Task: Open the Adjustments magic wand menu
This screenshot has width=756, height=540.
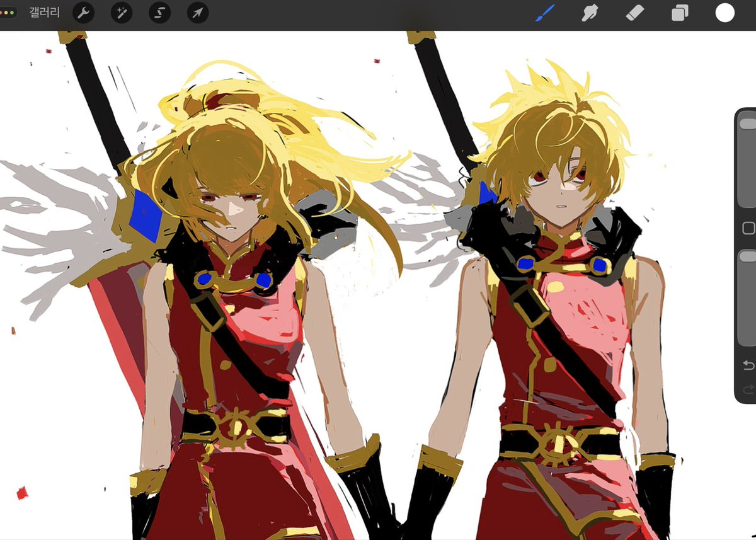Action: pos(121,13)
